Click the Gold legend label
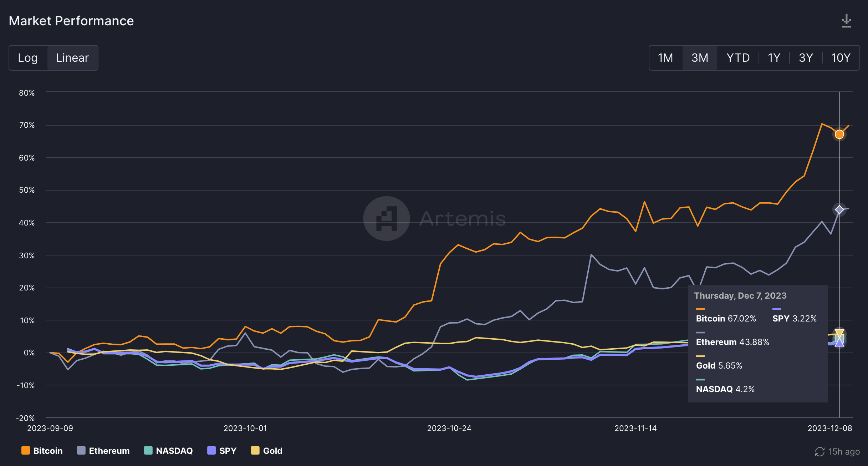This screenshot has width=868, height=466. [273, 451]
